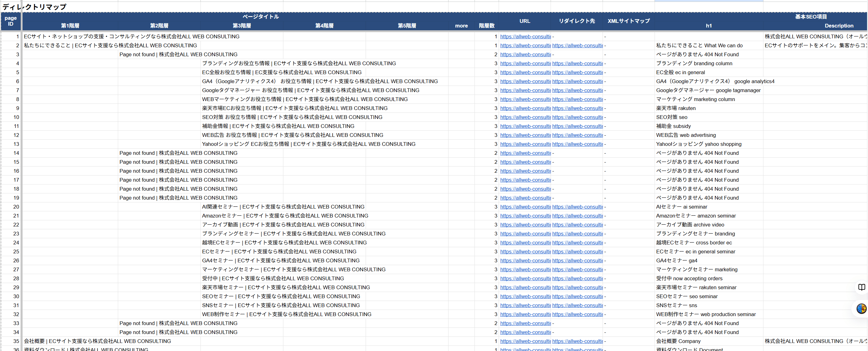Open the URL link in page ID 1 row
This screenshot has width=868, height=351.
[525, 36]
